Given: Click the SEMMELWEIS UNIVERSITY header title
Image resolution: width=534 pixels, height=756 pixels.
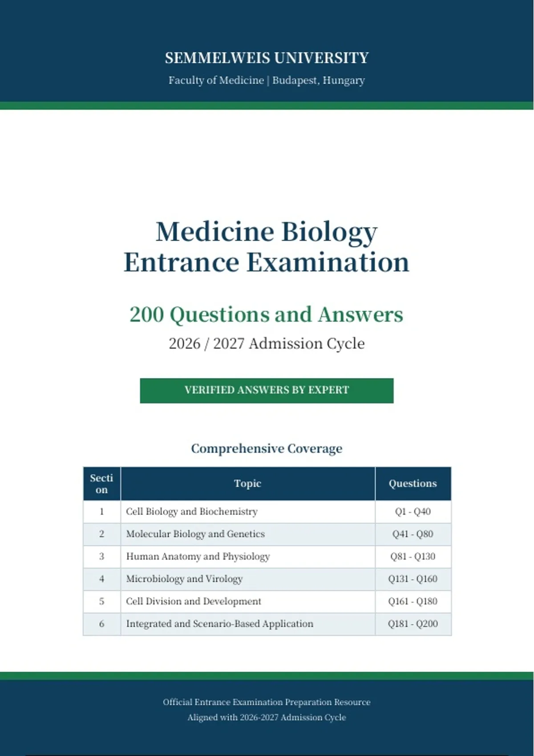Looking at the screenshot, I should (267, 58).
